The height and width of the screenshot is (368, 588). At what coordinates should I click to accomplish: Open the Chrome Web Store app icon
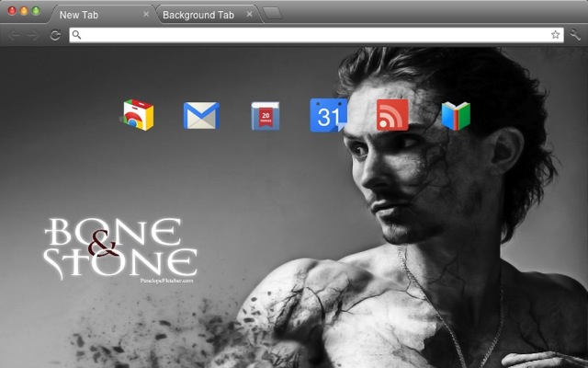point(137,115)
